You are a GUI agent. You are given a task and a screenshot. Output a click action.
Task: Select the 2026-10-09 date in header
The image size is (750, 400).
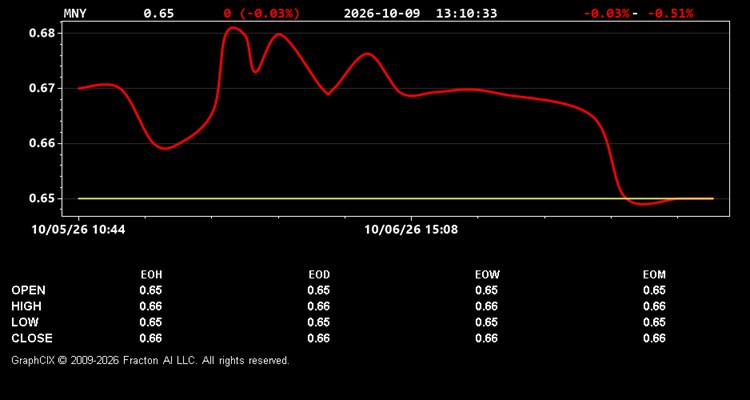[x=382, y=13]
